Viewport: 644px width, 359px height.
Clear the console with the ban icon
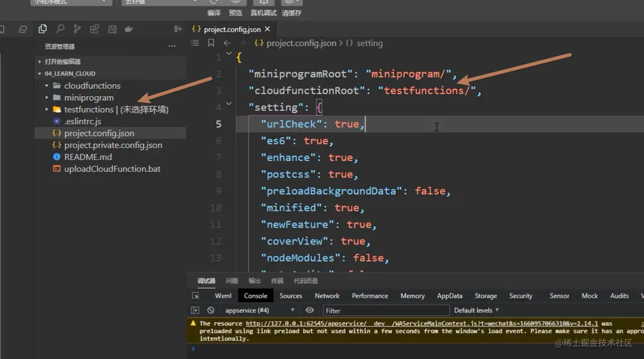pyautogui.click(x=210, y=310)
